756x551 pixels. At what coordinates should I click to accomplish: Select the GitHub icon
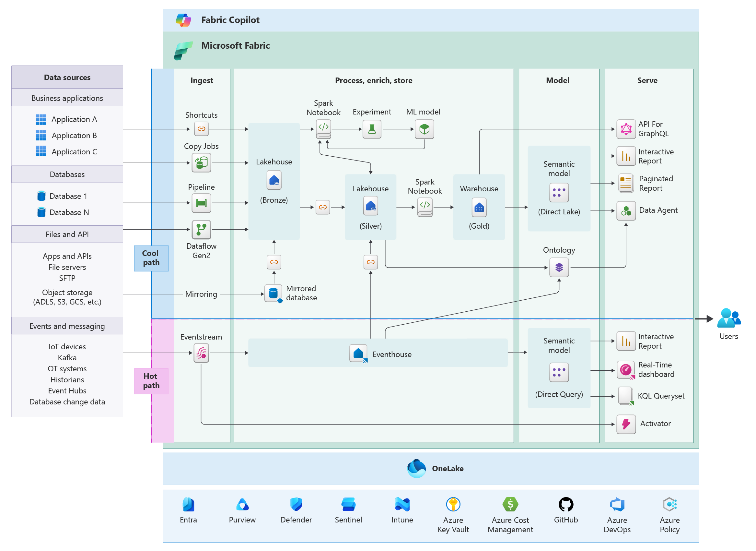tap(566, 504)
